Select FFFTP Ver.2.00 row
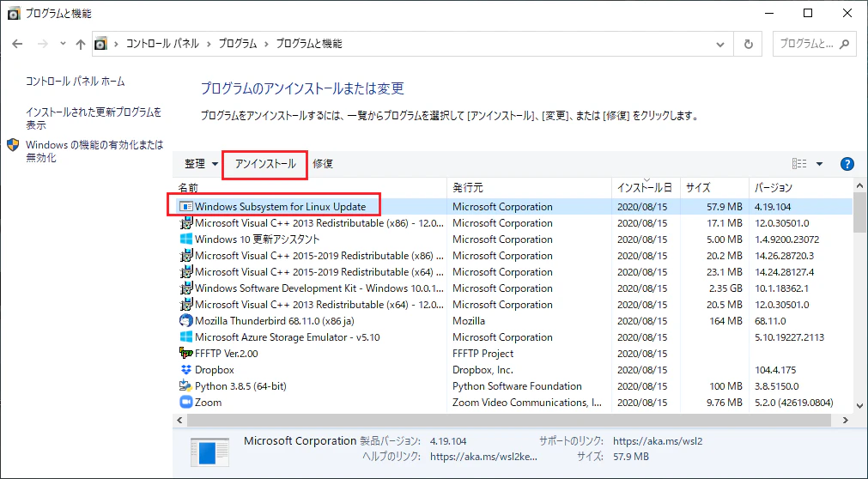Screen dimensions: 868x479 (x=513, y=354)
